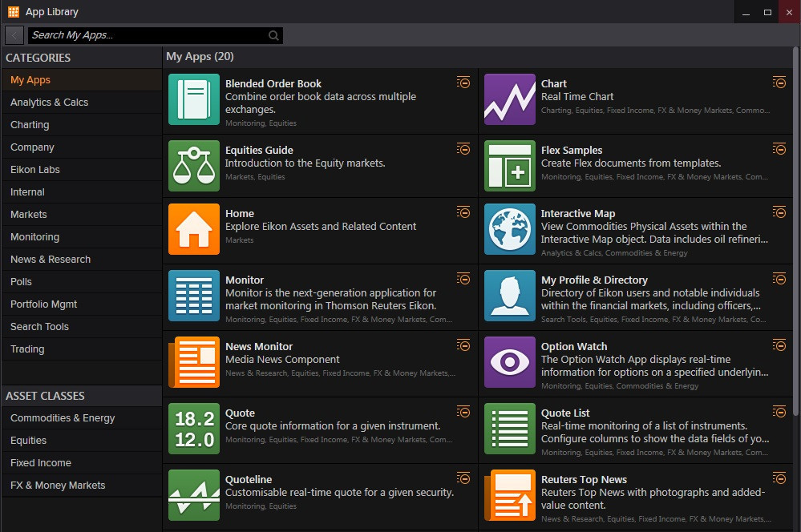Open the Equities Guide scales icon

point(194,166)
